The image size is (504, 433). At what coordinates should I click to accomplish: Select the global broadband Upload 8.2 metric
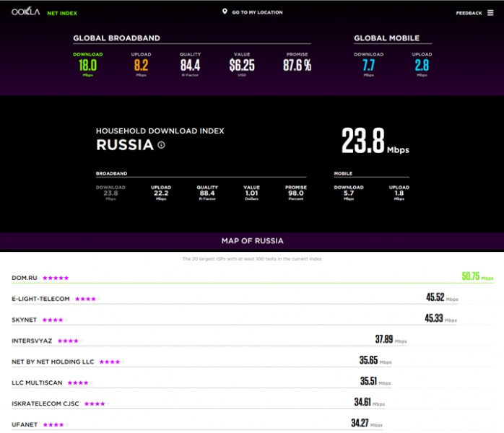coord(141,64)
